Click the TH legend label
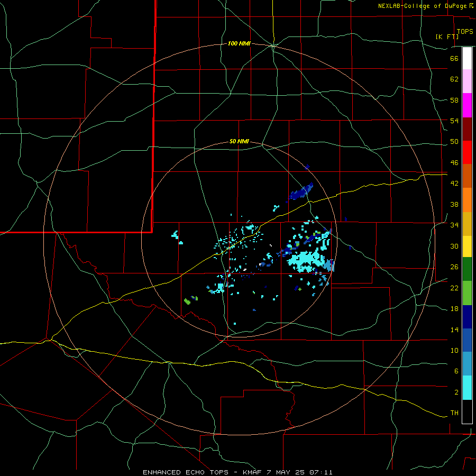 (x=454, y=413)
